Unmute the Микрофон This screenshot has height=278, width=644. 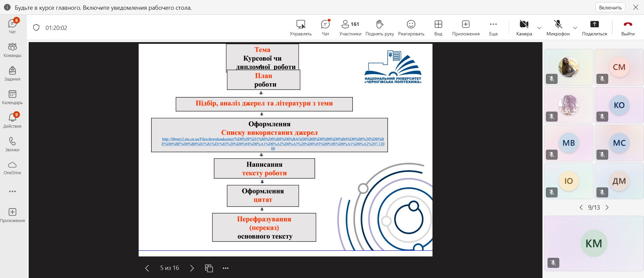click(558, 28)
